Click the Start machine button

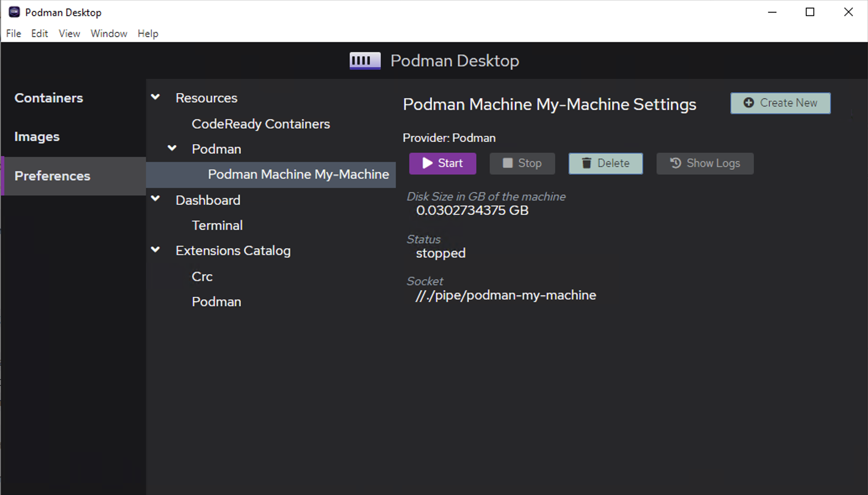coord(442,163)
